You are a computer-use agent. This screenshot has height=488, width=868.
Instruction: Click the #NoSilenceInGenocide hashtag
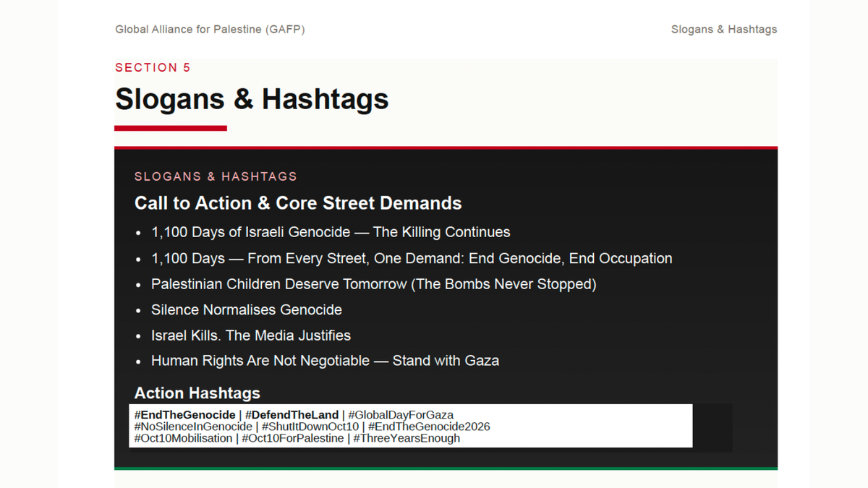tap(193, 427)
